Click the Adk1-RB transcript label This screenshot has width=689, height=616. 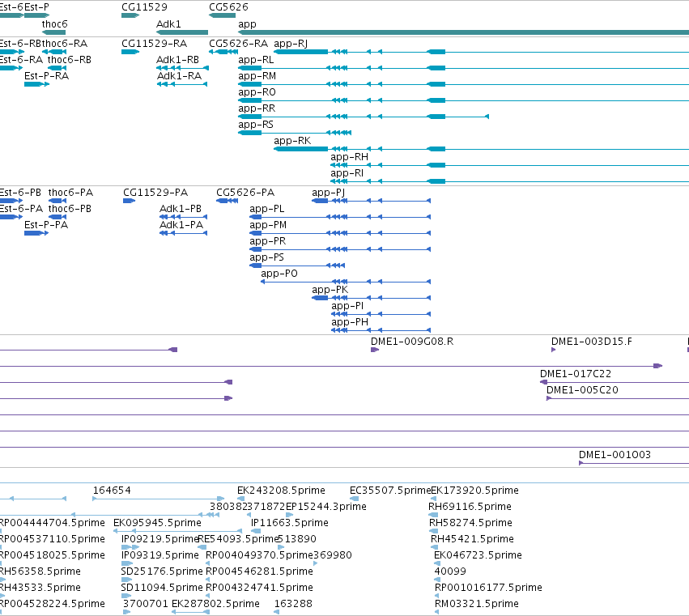(177, 60)
